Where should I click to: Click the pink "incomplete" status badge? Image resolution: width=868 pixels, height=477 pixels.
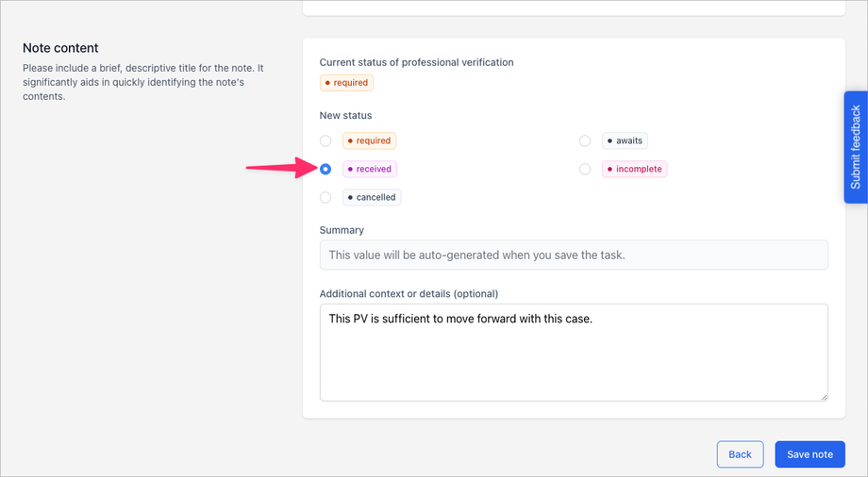[634, 170]
